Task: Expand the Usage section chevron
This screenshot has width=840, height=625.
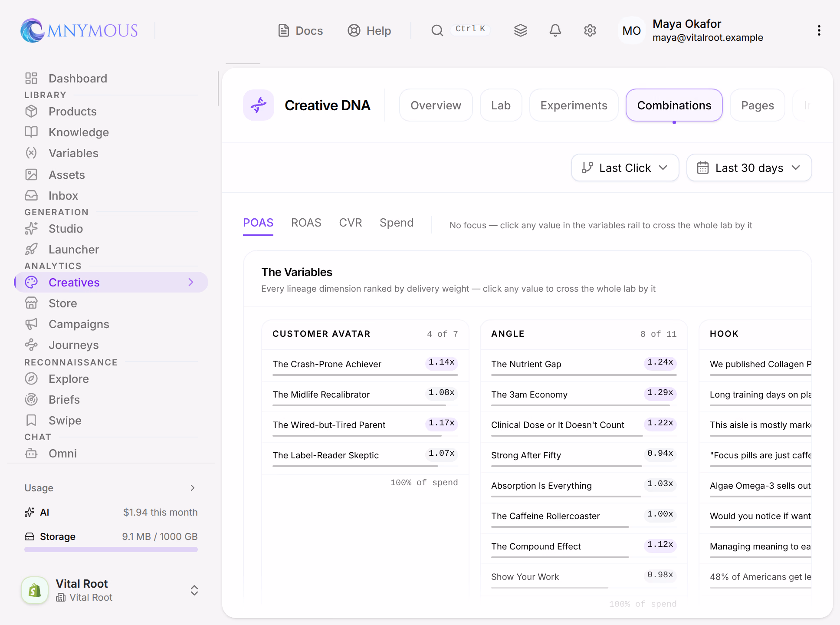Action: 193,488
